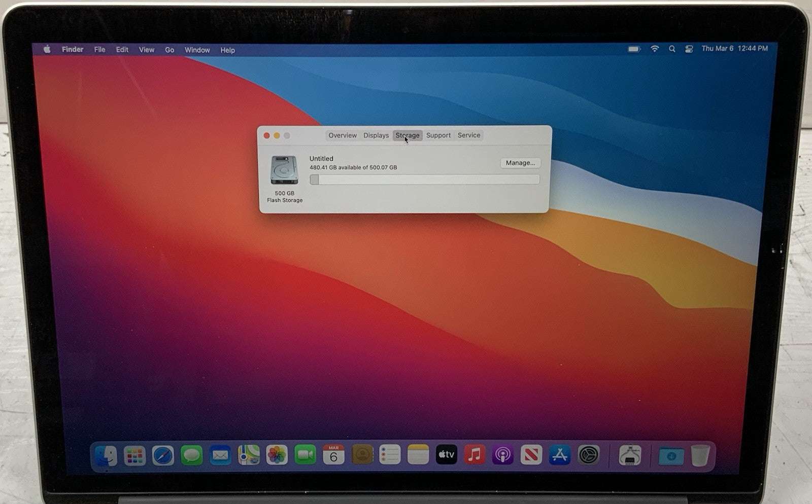The width and height of the screenshot is (812, 504).
Task: Switch to the Service tab
Action: (469, 135)
